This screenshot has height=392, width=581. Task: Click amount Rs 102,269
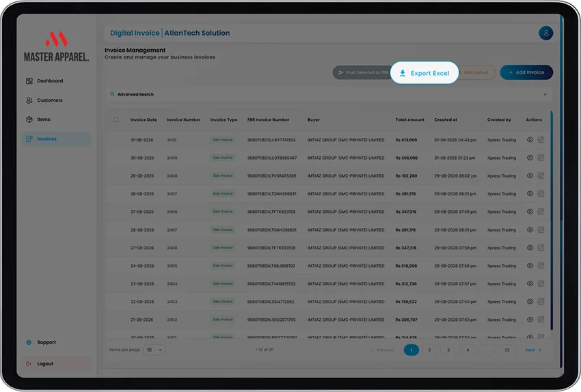point(406,176)
